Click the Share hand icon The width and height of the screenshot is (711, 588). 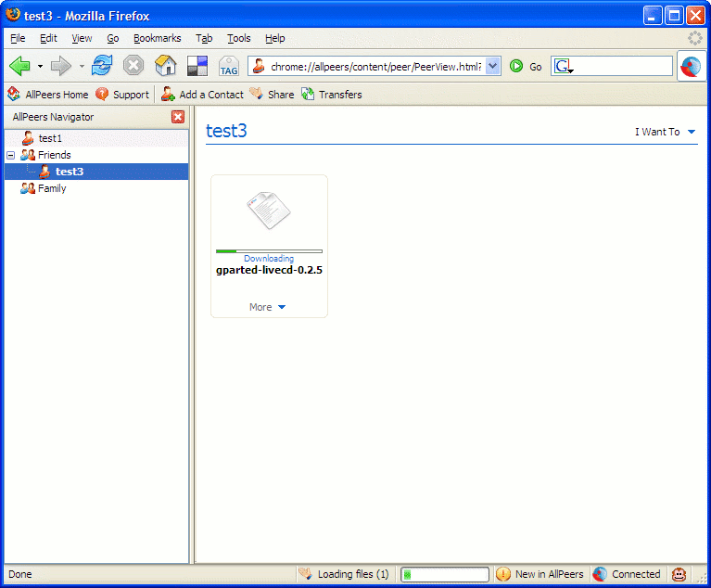(256, 93)
